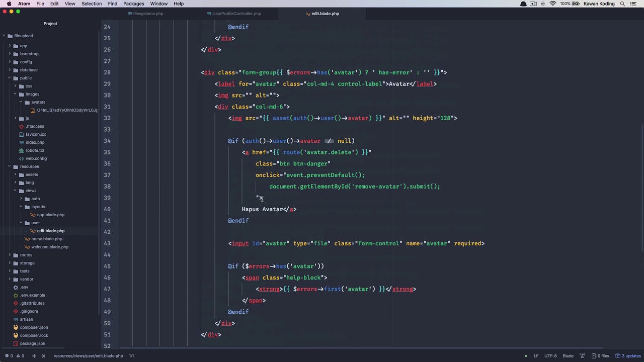Select edit.blade.php in the project tree
644x362 pixels.
(x=50, y=231)
